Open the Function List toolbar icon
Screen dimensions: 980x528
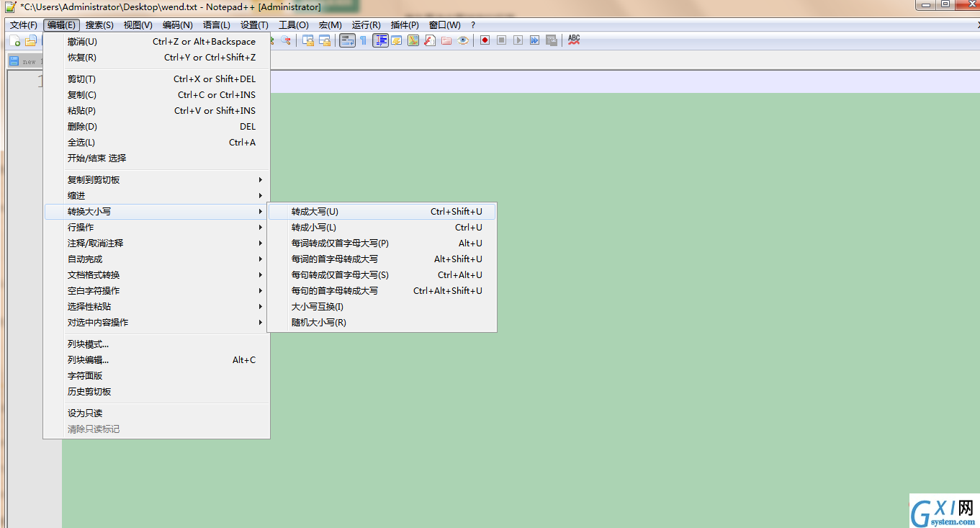point(429,40)
